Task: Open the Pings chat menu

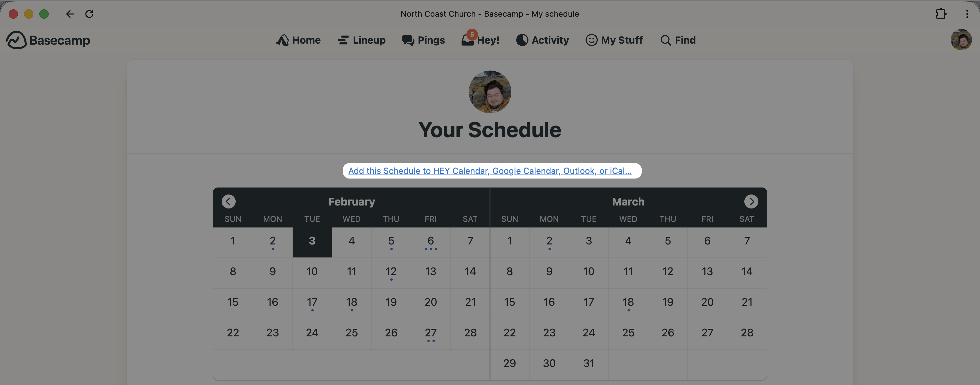Action: tap(423, 40)
